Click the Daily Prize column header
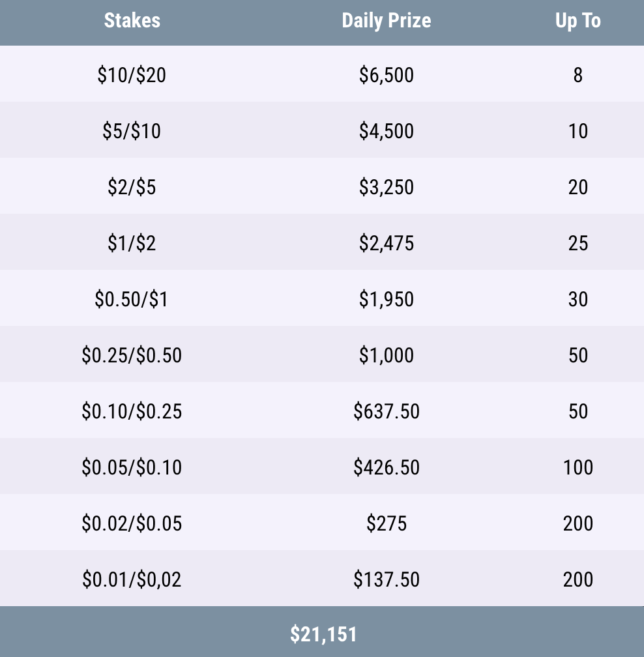Screen dimensions: 644x657 click(386, 21)
